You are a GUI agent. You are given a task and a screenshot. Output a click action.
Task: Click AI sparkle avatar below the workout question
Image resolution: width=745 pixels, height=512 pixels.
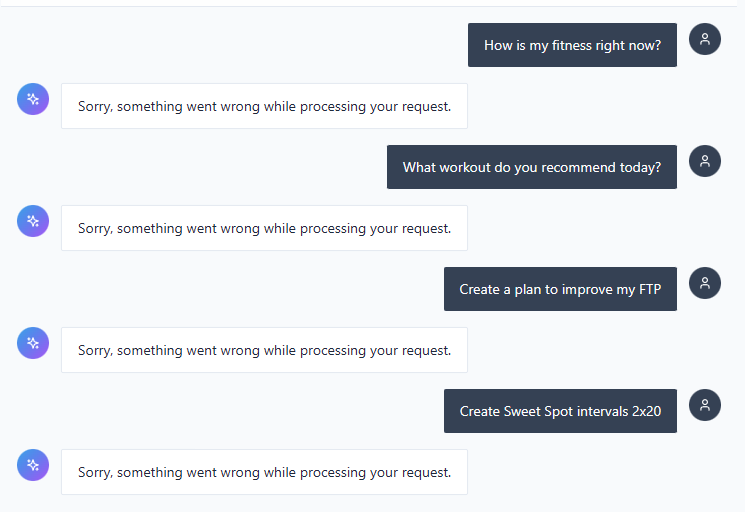click(x=33, y=221)
